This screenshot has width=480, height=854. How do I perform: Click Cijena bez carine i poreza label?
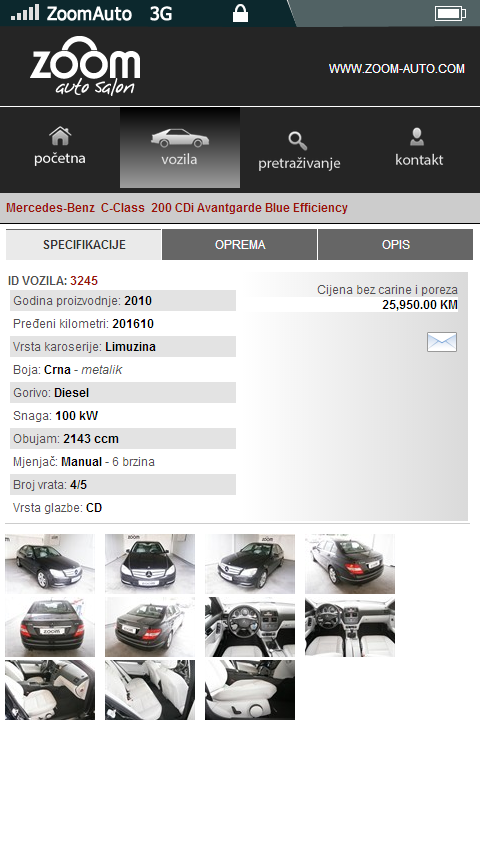(387, 290)
